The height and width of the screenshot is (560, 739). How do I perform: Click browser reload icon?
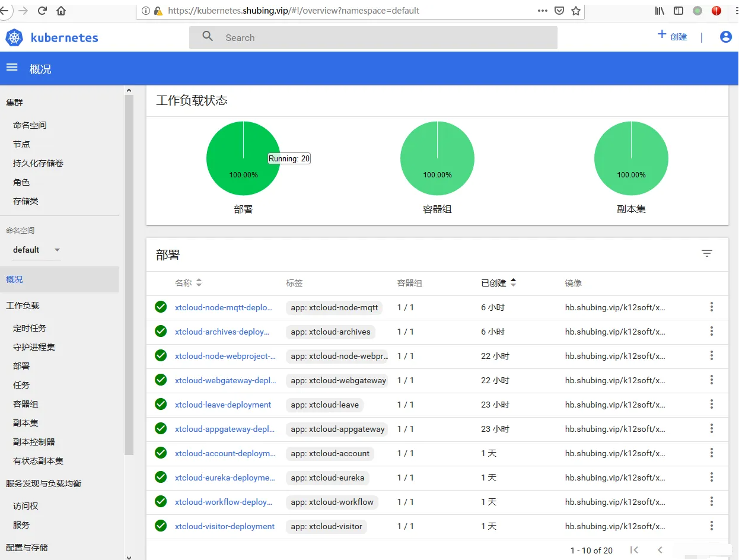pyautogui.click(x=42, y=11)
